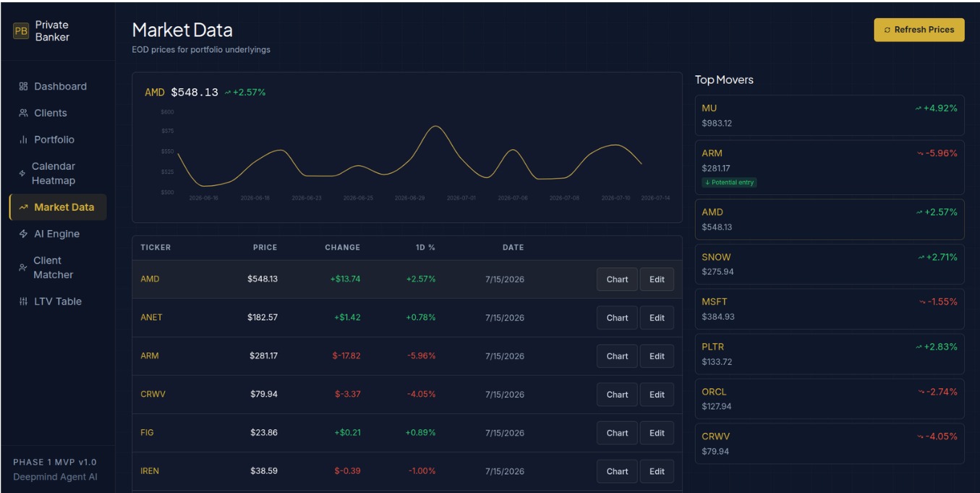The width and height of the screenshot is (980, 493).
Task: Click the Dashboard grid icon
Action: click(x=23, y=86)
